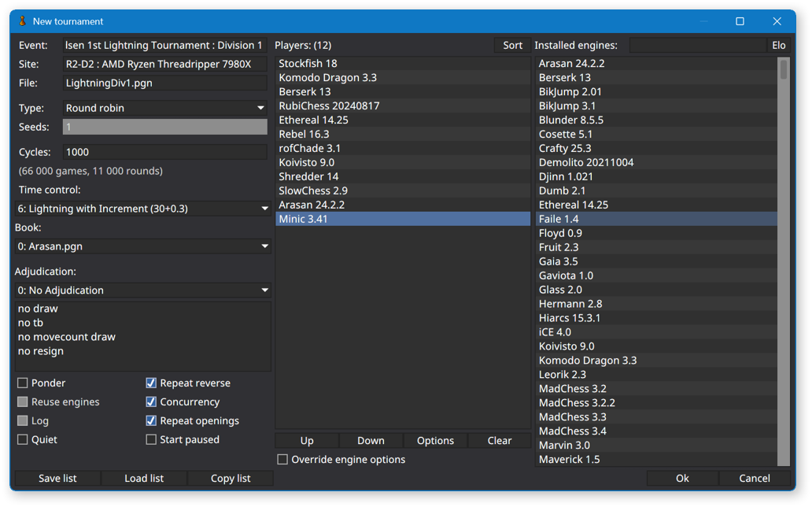Click the installed engines filter field
The height and width of the screenshot is (507, 812).
coord(697,45)
